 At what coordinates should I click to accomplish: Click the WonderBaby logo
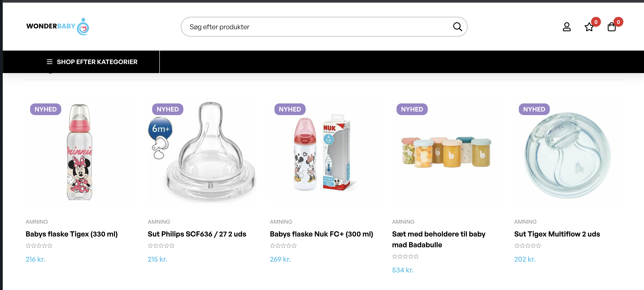[57, 27]
